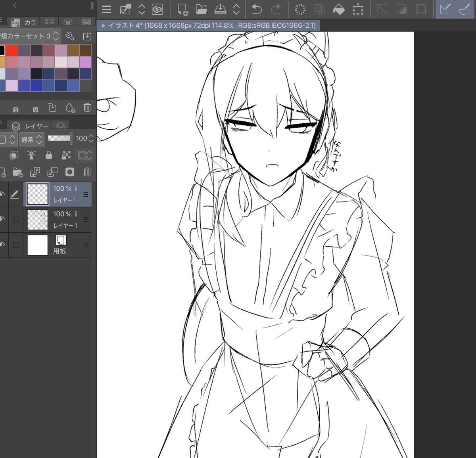This screenshot has height=458, width=476.
Task: Open the 通常 blending mode dropdown
Action: click(32, 140)
